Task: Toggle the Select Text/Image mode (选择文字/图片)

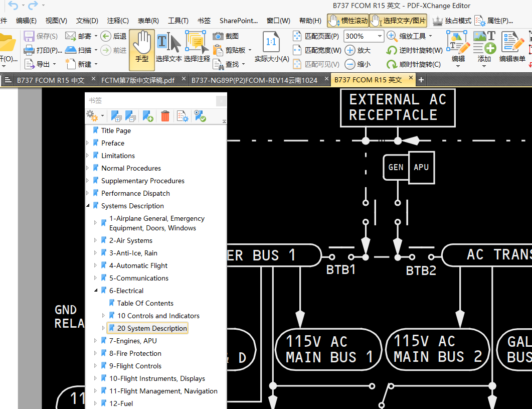Action: [399, 21]
